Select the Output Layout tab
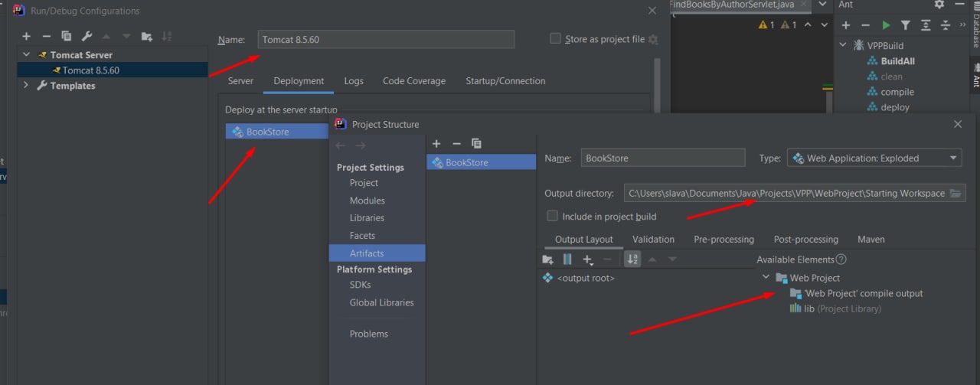Screen dimensions: 980x385 pos(584,240)
